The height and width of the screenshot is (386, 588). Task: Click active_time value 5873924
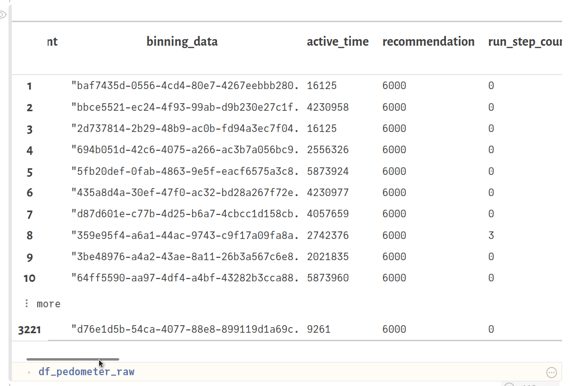[x=328, y=172]
